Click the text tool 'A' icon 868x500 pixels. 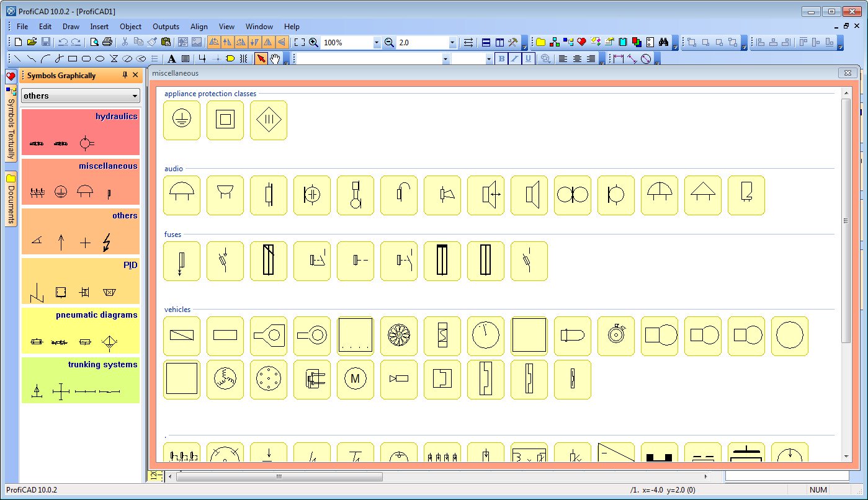(x=171, y=59)
